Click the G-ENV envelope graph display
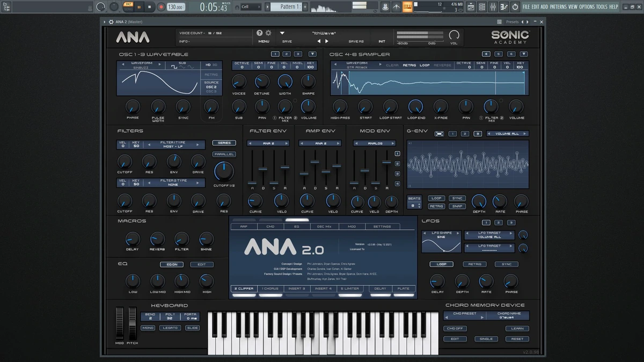The width and height of the screenshot is (644, 362). click(468, 165)
